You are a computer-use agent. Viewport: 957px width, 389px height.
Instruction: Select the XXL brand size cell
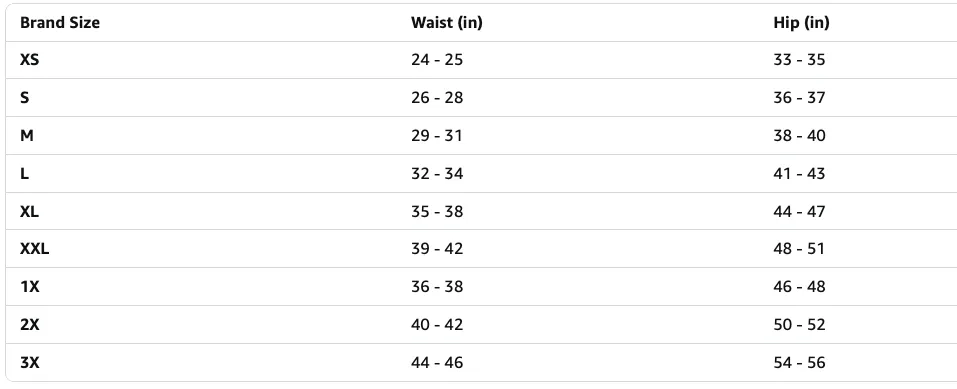(34, 249)
